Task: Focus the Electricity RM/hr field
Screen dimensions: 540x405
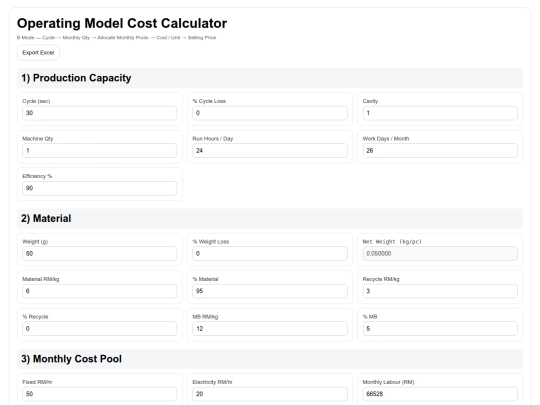Action: tap(270, 394)
